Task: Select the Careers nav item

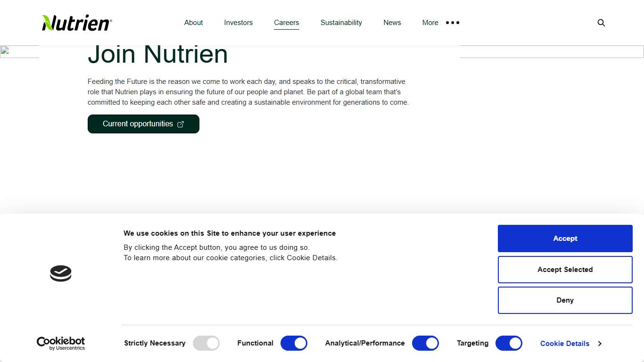Action: tap(287, 23)
